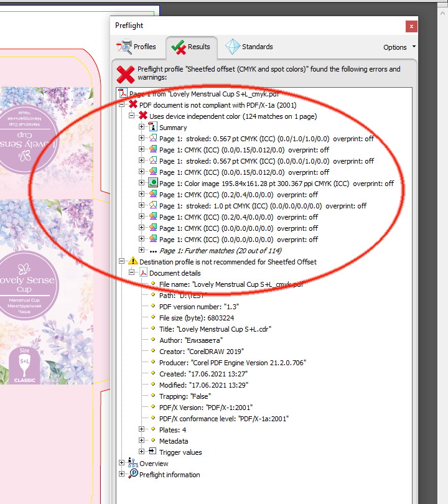Click the Profiles tab magnifier icon

pos(124,47)
